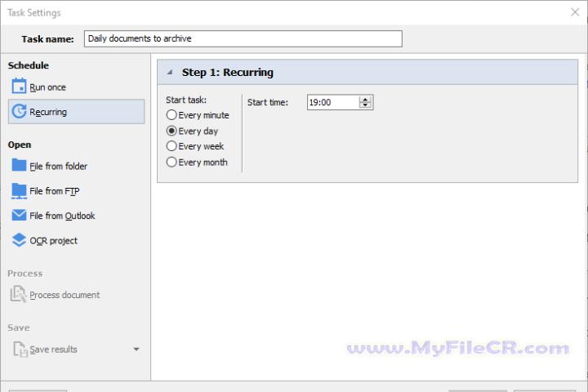588x392 pixels.
Task: Open File from FTP option label
Action: 55,191
